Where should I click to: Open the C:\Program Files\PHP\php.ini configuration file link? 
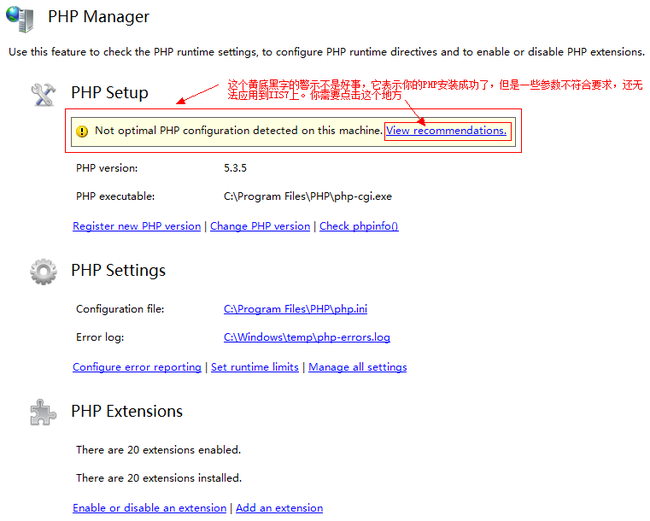pos(296,309)
